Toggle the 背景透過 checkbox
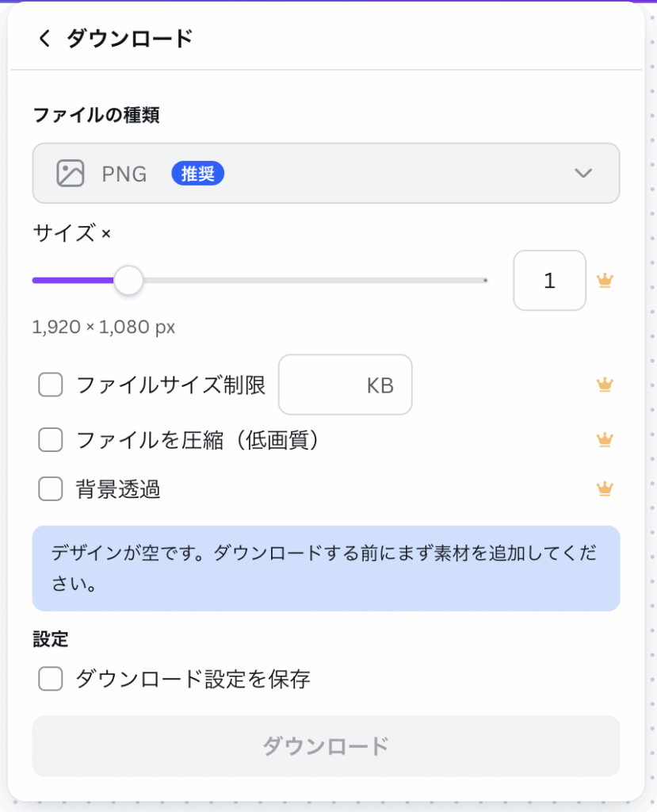Screen dimensions: 657x812 [x=51, y=490]
